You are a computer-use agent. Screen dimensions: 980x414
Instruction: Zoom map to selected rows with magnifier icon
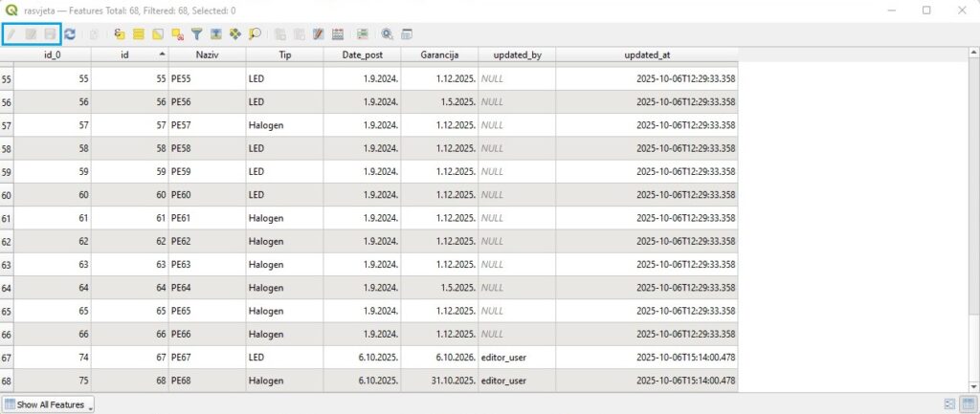pos(255,34)
